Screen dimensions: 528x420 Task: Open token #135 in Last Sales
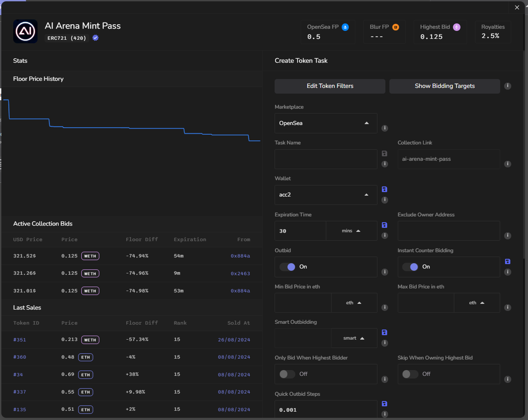[19, 409]
